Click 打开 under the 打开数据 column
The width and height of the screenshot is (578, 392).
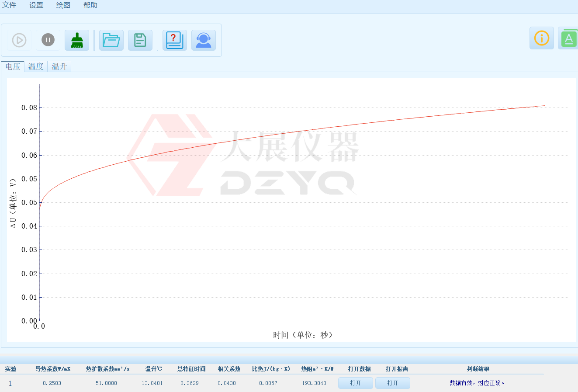[355, 383]
